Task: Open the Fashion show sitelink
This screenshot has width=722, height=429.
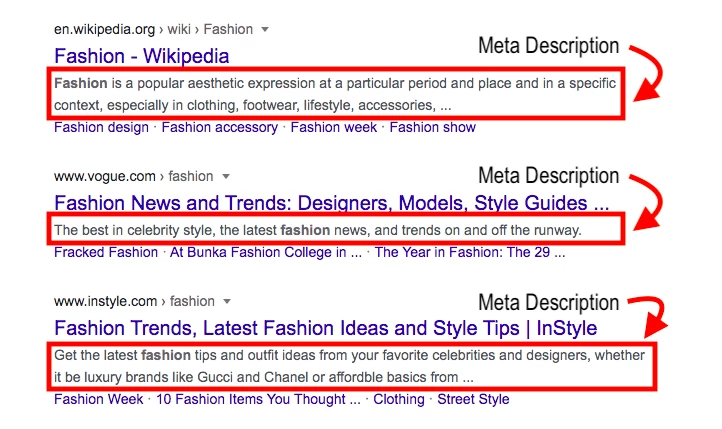Action: (432, 127)
